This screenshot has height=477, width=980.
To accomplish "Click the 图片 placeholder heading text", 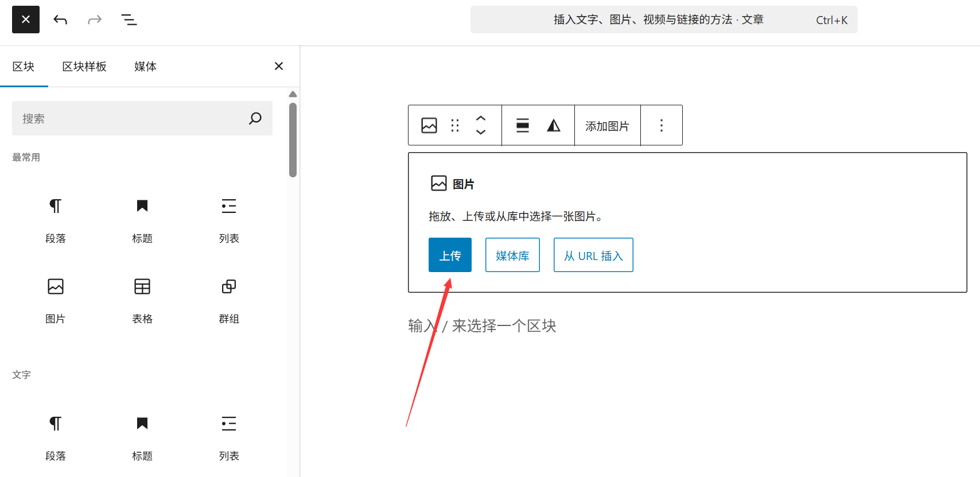I will [464, 184].
